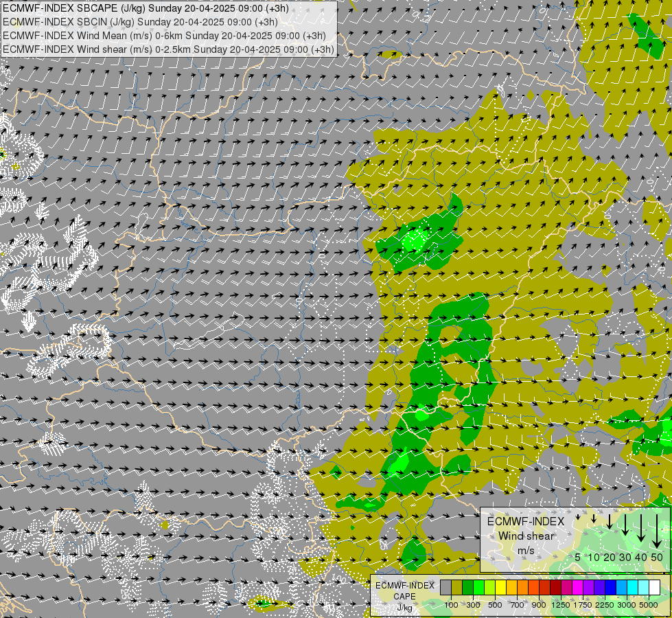Click the 20 m/s wind shear arrow
The image size is (672, 618).
coord(610,521)
